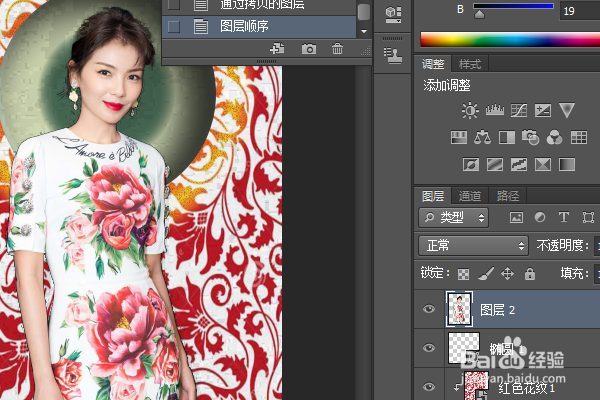
Task: Click the 椭圆 1 layer thumbnail
Action: point(463,348)
